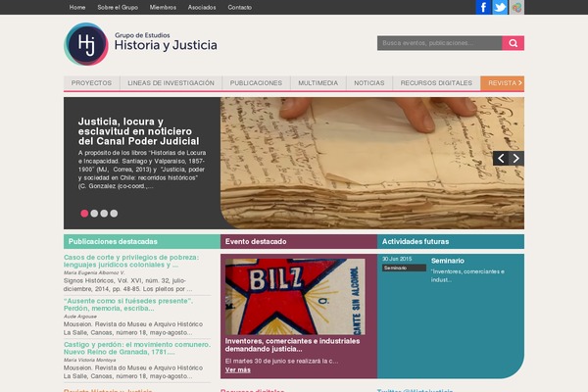Click the 30 Jun 2015 date
The width and height of the screenshot is (588, 392).
(397, 259)
